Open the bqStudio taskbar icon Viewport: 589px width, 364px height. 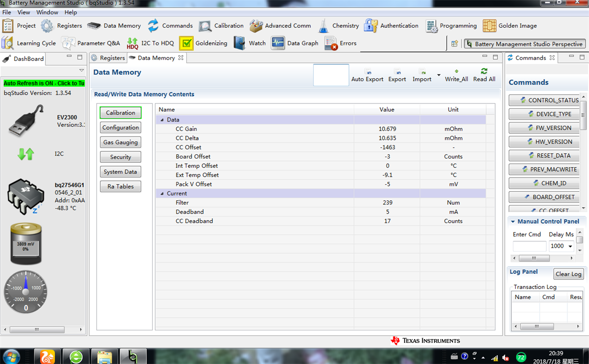pyautogui.click(x=133, y=357)
